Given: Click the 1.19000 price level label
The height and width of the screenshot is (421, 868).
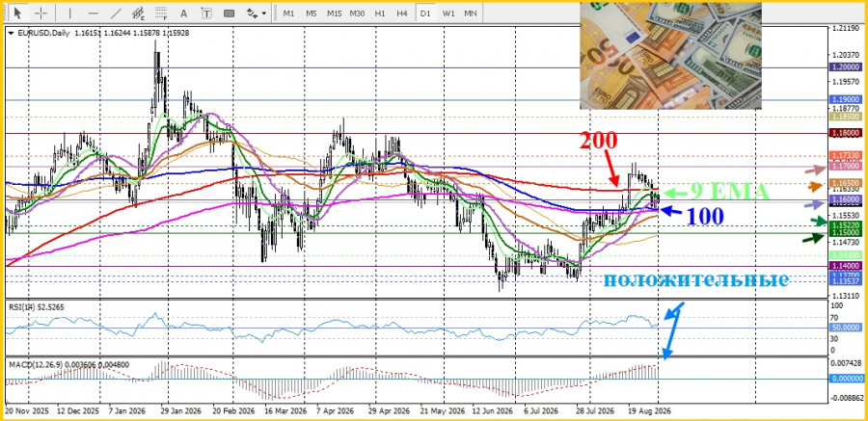Looking at the screenshot, I should 844,99.
